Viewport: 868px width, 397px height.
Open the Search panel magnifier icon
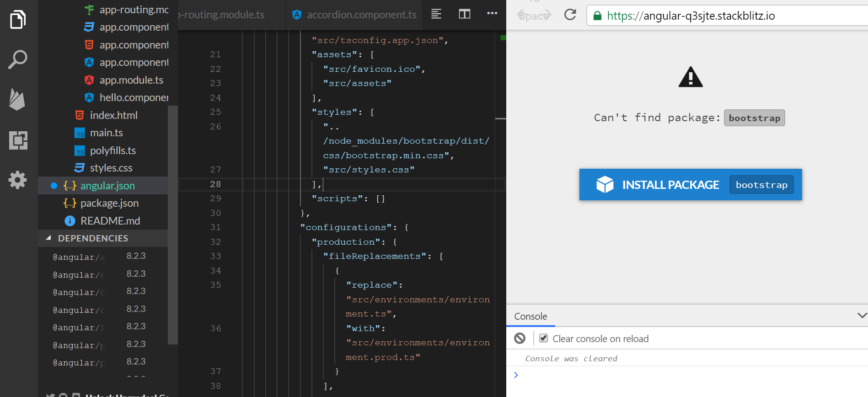(18, 59)
